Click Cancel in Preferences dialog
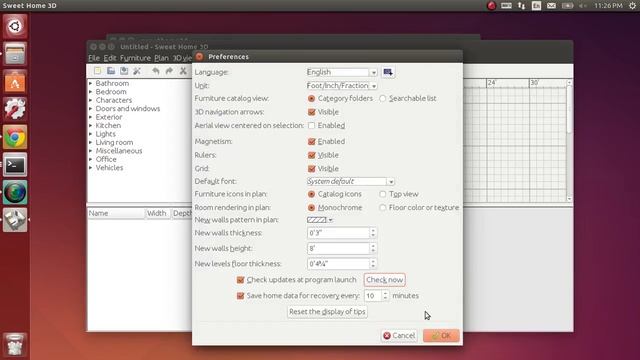 (399, 336)
